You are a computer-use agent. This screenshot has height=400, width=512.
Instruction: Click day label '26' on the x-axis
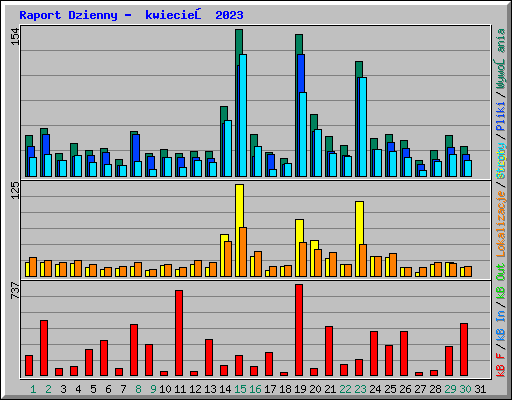click(x=405, y=389)
